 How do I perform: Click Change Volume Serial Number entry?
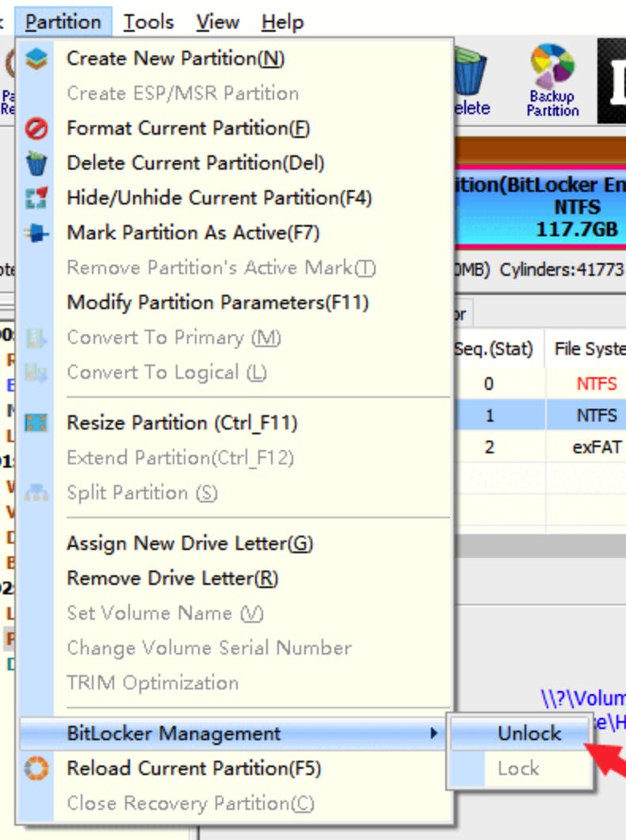[x=209, y=647]
